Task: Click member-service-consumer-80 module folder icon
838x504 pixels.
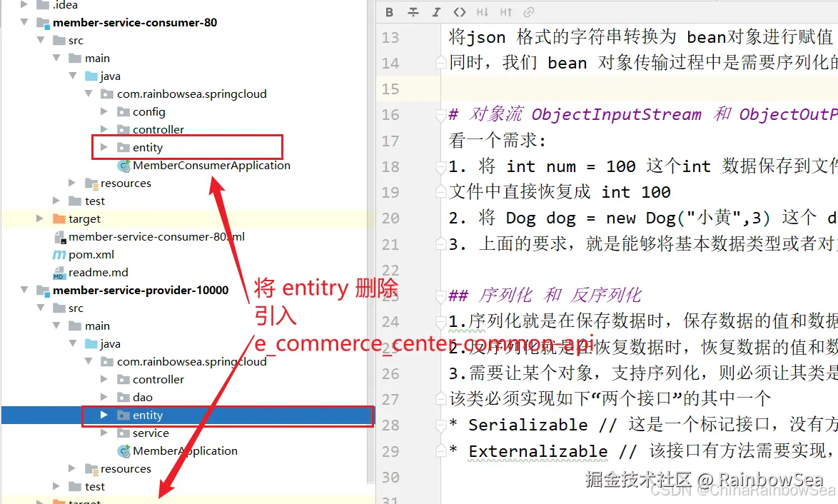Action: click(x=43, y=23)
